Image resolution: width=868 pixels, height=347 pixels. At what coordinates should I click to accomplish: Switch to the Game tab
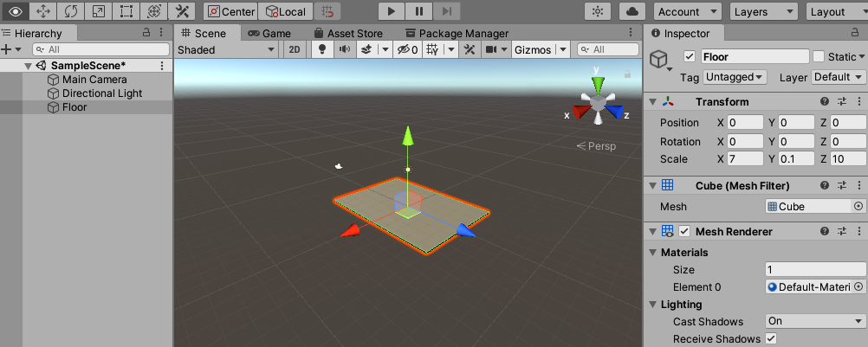pos(269,33)
